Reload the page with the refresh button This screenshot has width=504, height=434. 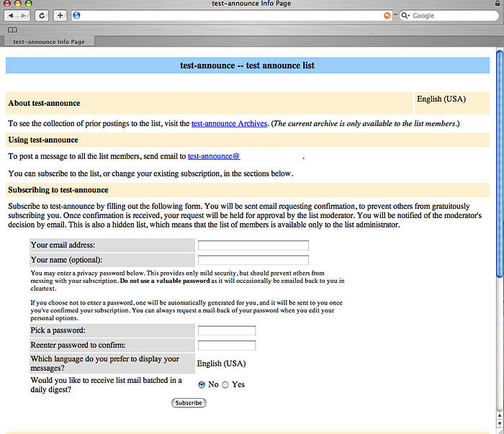[42, 15]
